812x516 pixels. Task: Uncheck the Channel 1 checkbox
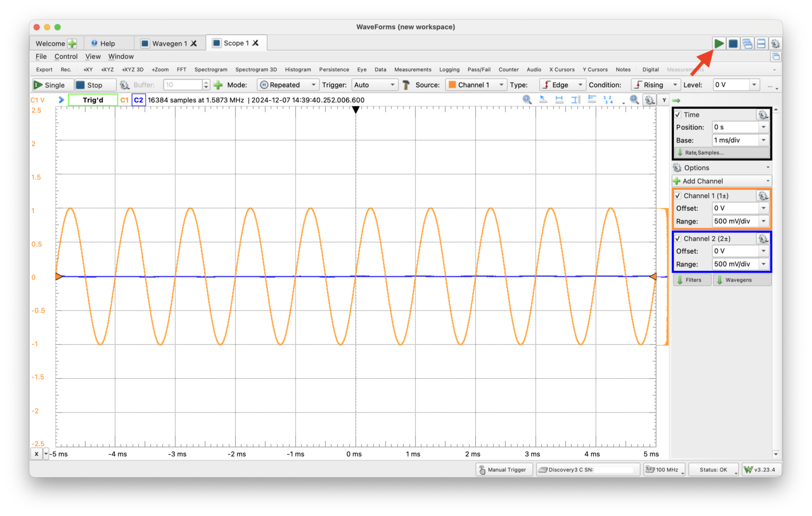[678, 195]
